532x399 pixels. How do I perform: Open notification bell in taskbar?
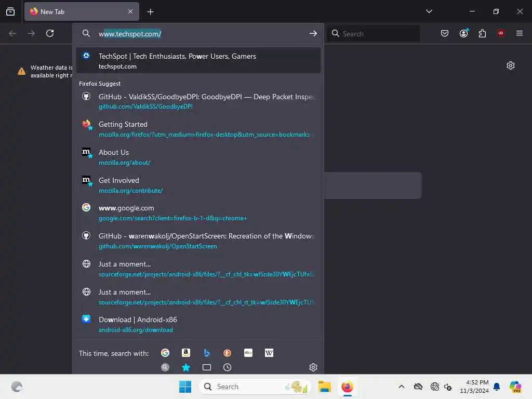point(497,387)
